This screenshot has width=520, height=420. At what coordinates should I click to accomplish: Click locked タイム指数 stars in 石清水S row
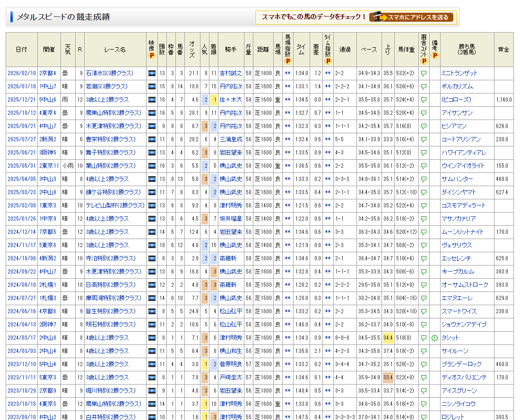pyautogui.click(x=328, y=73)
